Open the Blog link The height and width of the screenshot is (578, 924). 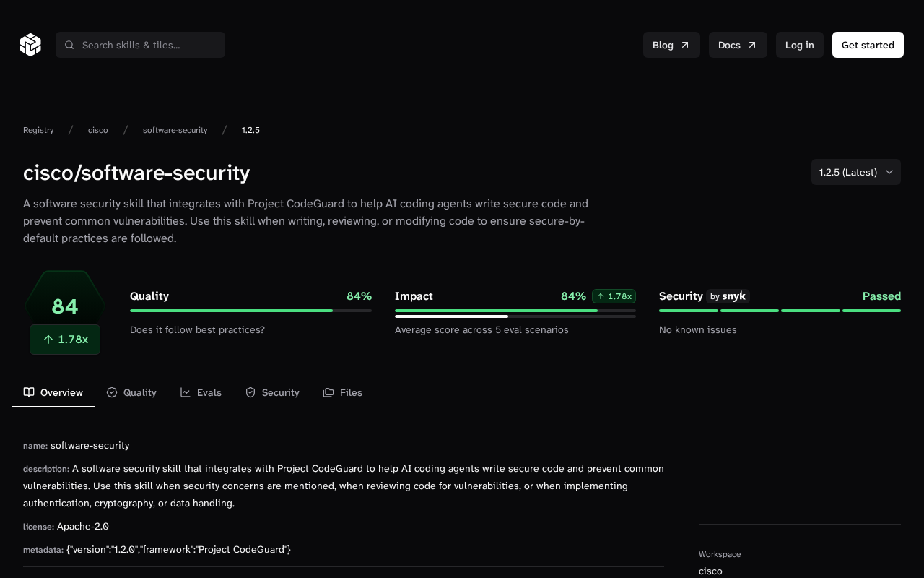click(671, 45)
